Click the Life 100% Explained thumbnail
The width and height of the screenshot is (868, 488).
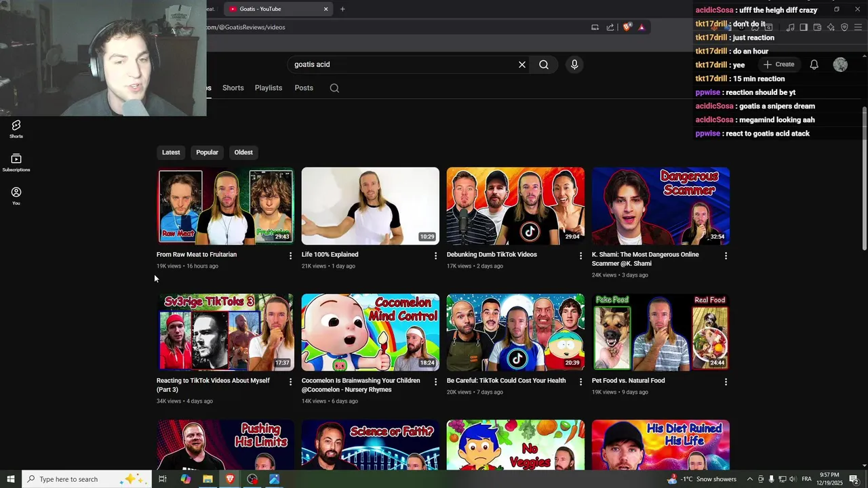click(x=370, y=206)
